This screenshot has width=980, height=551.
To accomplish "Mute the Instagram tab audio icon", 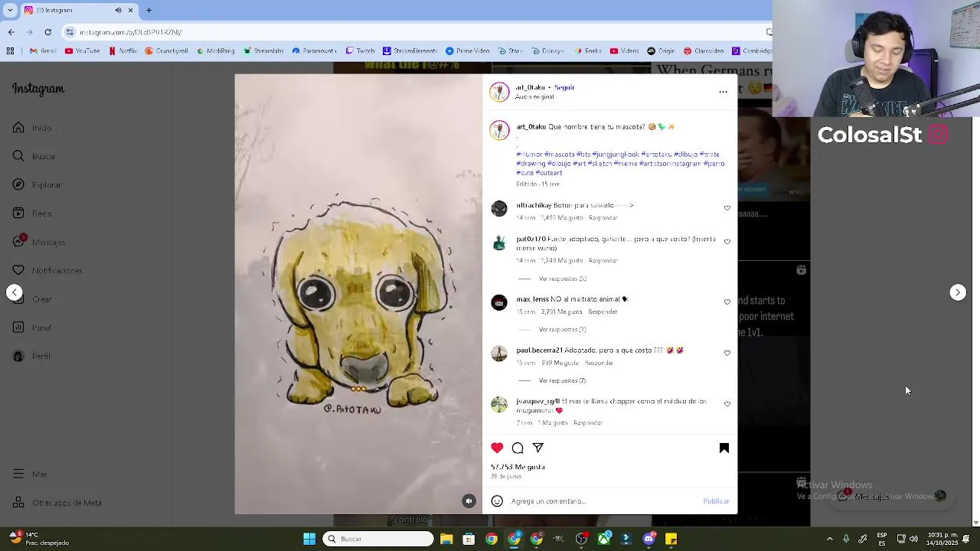I will click(x=118, y=10).
